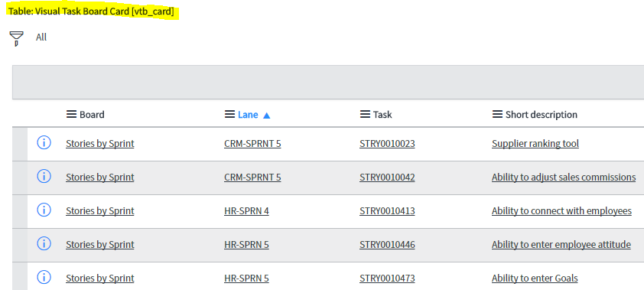Open info icon for STRY0010446 row

click(44, 244)
